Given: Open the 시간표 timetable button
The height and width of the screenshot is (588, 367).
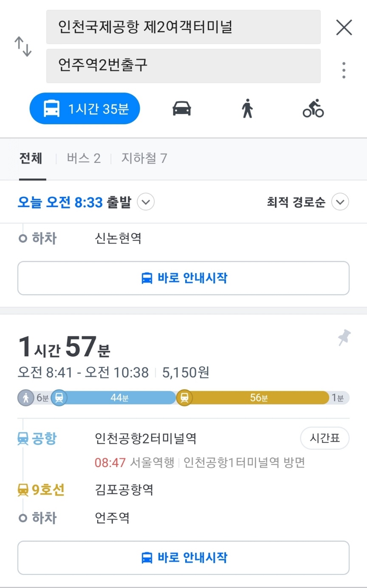Looking at the screenshot, I should pos(325,438).
